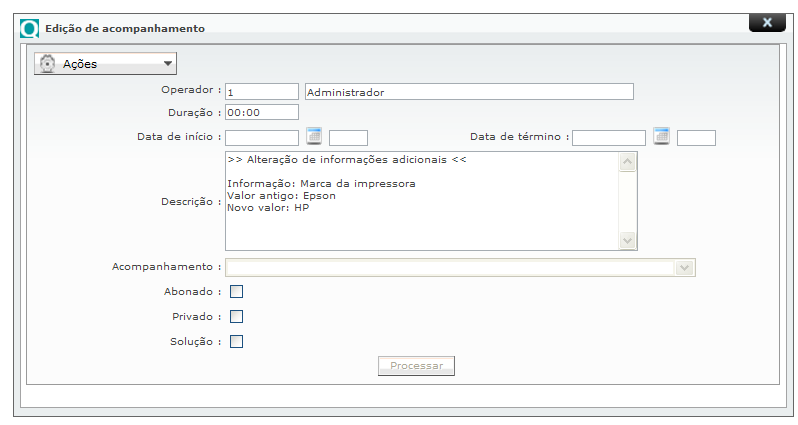
Task: Click the Processar button
Action: [416, 366]
